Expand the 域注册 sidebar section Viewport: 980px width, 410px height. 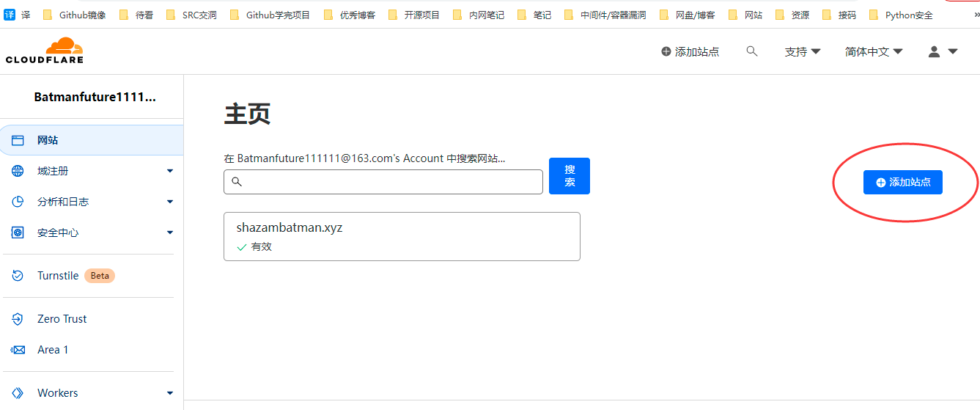coord(170,171)
